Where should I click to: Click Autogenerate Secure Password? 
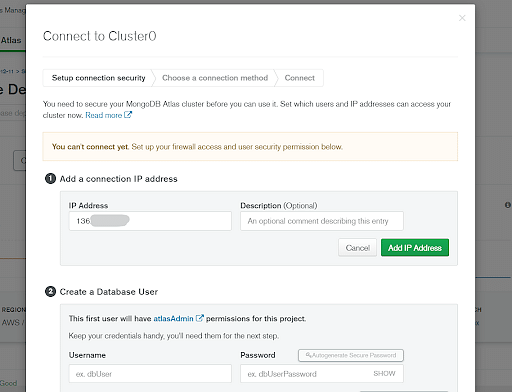point(351,355)
